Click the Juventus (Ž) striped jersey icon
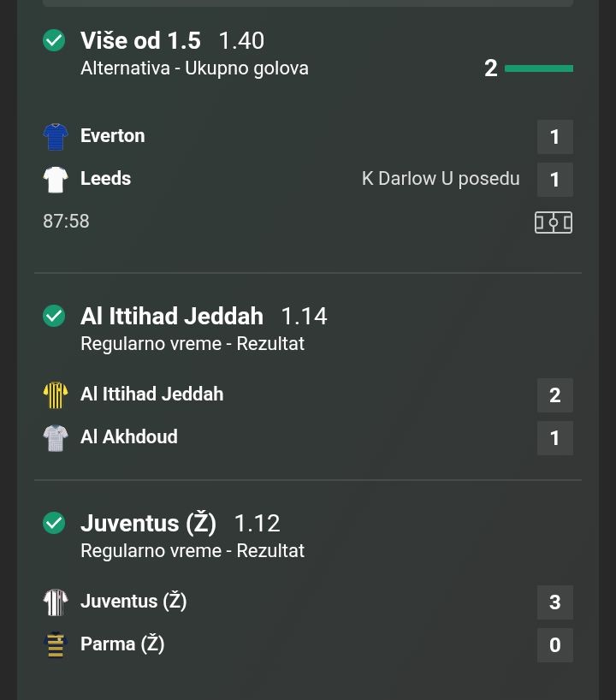616x700 pixels. pyautogui.click(x=56, y=602)
